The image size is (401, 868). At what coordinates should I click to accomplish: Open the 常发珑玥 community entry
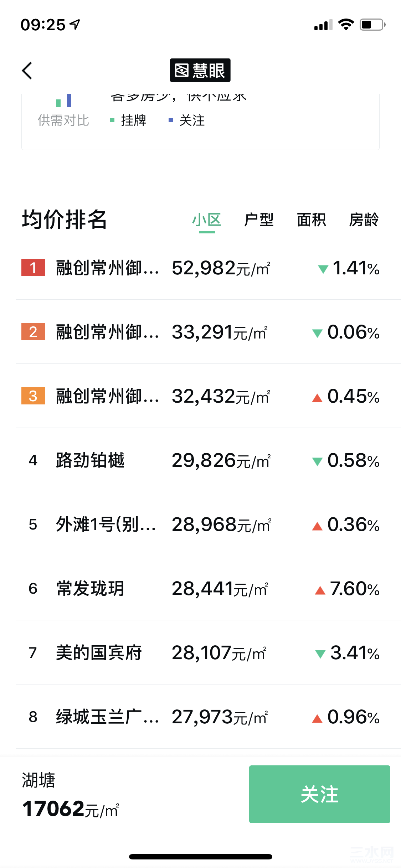(x=209, y=588)
